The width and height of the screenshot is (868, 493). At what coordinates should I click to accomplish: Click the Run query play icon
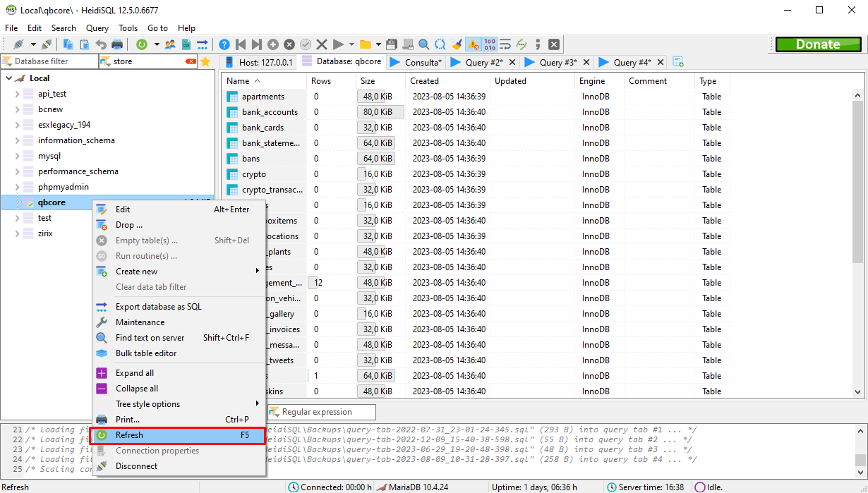tap(338, 44)
